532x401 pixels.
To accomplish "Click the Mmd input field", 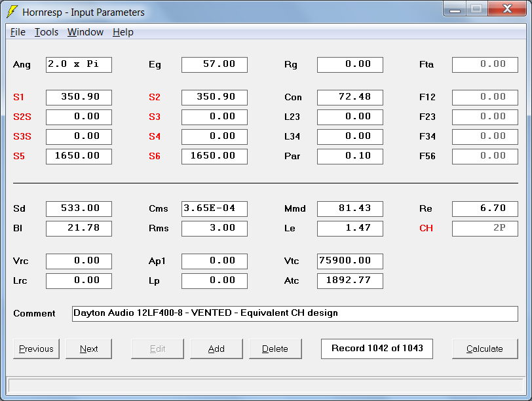I will (350, 209).
